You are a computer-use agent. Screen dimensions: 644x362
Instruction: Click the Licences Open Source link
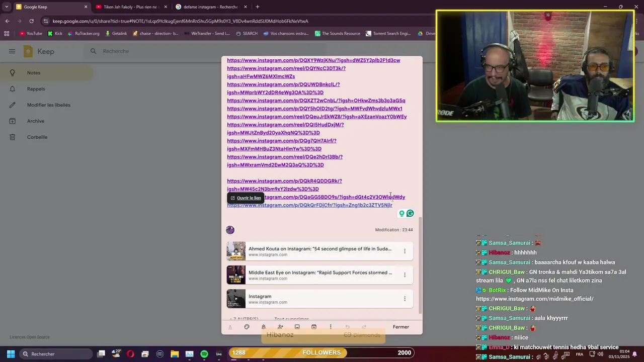30,337
